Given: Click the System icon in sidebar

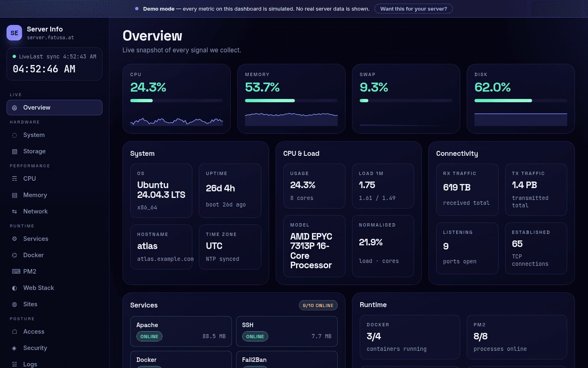Looking at the screenshot, I should [15, 135].
